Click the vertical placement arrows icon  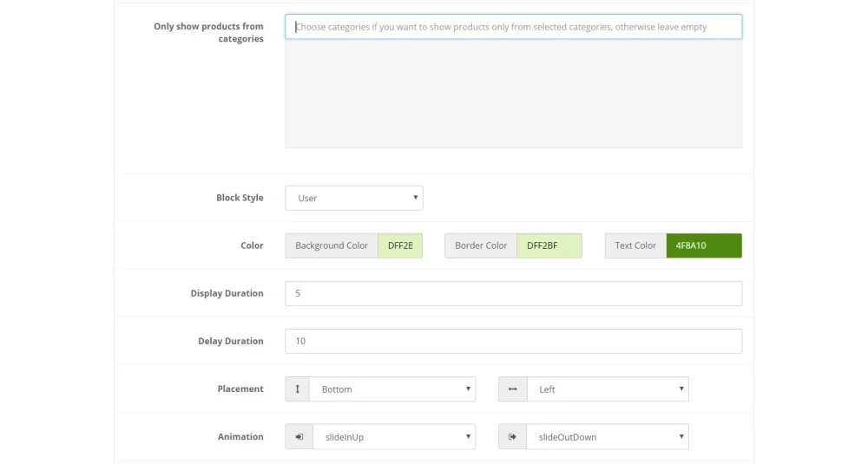point(297,389)
